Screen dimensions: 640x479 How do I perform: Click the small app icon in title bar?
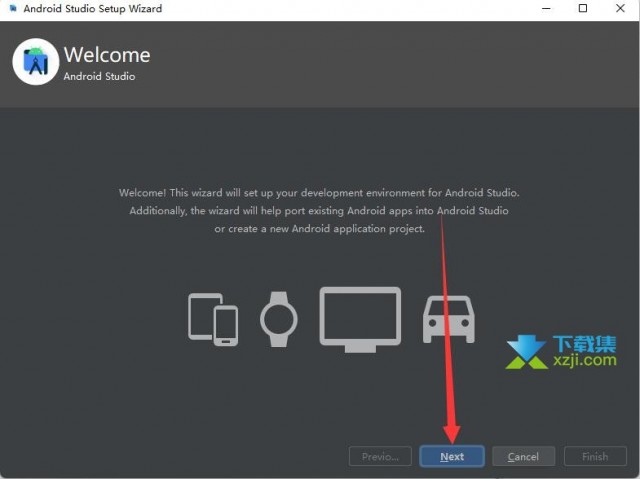[13, 8]
